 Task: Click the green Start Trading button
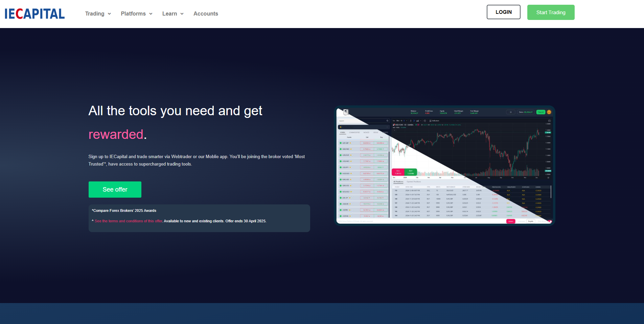[x=551, y=13]
